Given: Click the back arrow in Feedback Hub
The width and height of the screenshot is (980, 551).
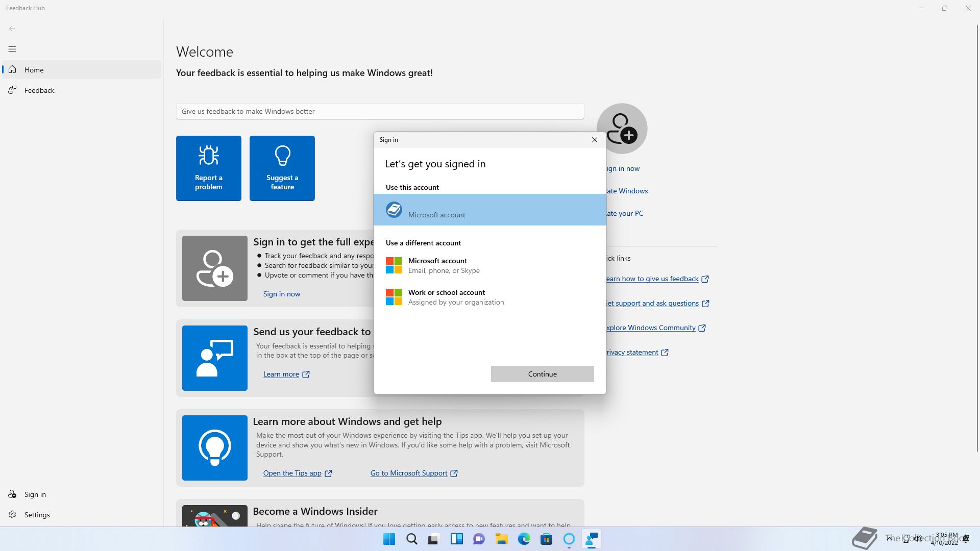Looking at the screenshot, I should (x=12, y=29).
